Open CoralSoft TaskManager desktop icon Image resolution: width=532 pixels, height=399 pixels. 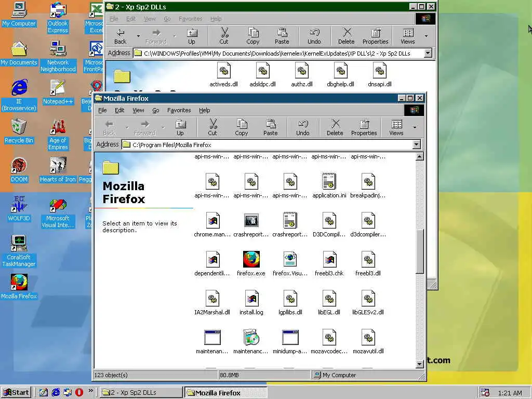point(19,251)
